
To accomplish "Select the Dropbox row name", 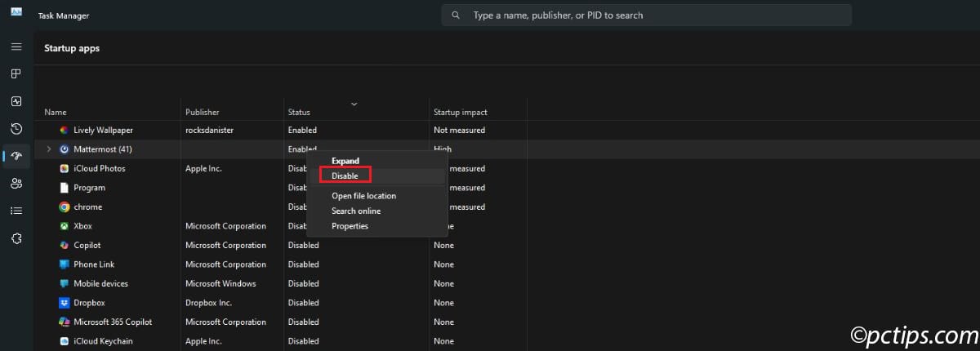I will coord(89,303).
